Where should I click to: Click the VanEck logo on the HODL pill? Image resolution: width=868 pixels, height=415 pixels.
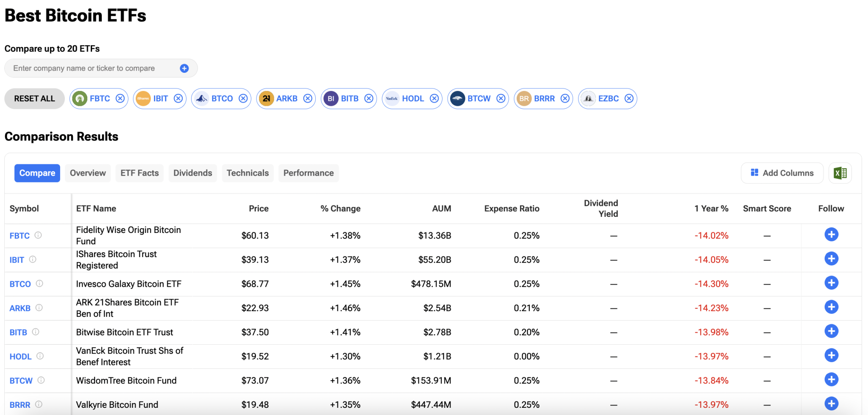(x=392, y=98)
